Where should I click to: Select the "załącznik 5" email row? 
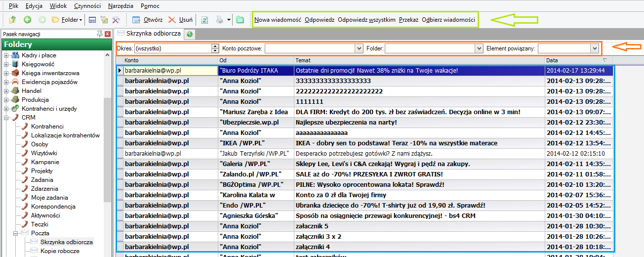[x=365, y=226]
